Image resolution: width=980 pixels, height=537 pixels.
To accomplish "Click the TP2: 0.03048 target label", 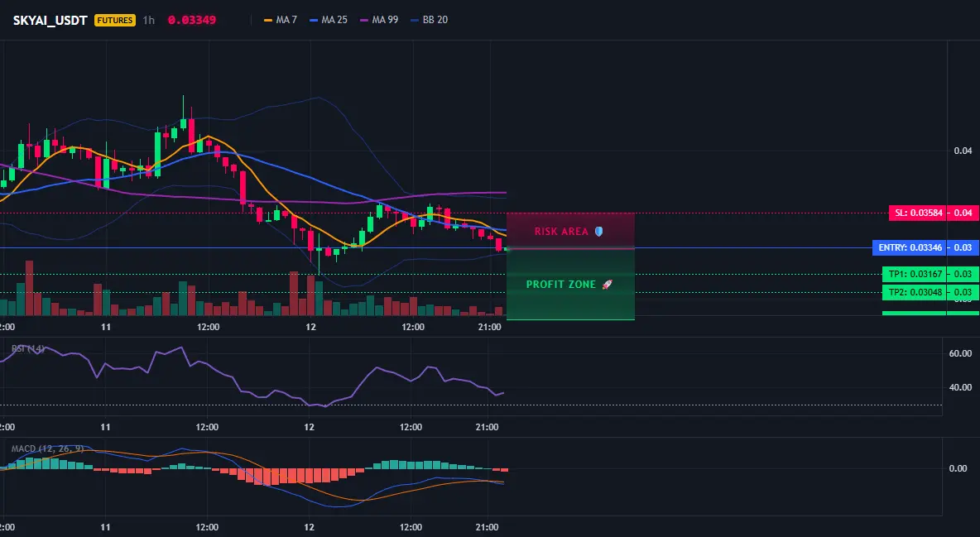I will (914, 292).
